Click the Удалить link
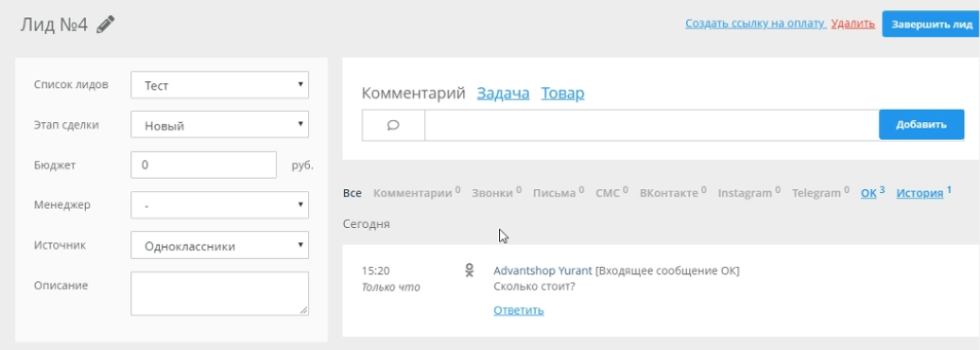Screen dimensions: 980x350 (x=853, y=24)
